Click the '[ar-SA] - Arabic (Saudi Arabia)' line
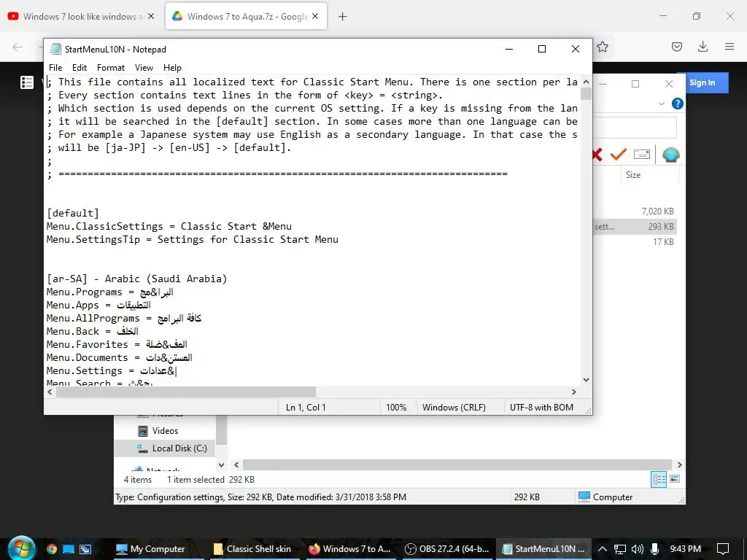The image size is (747, 560). tap(136, 279)
